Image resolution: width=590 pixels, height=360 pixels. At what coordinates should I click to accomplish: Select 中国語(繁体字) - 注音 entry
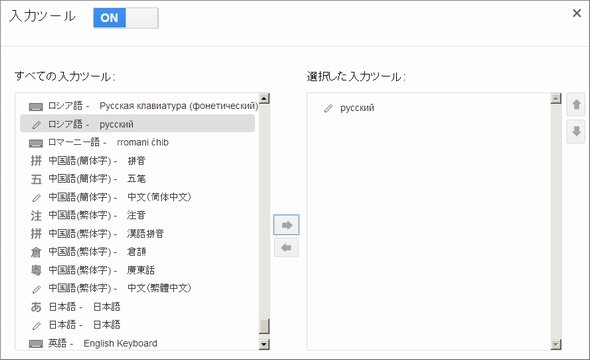point(137,215)
